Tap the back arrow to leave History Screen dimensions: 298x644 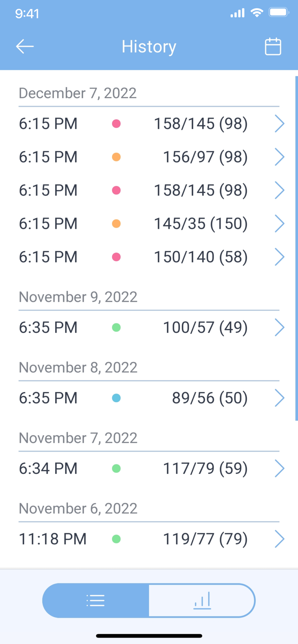coord(25,46)
